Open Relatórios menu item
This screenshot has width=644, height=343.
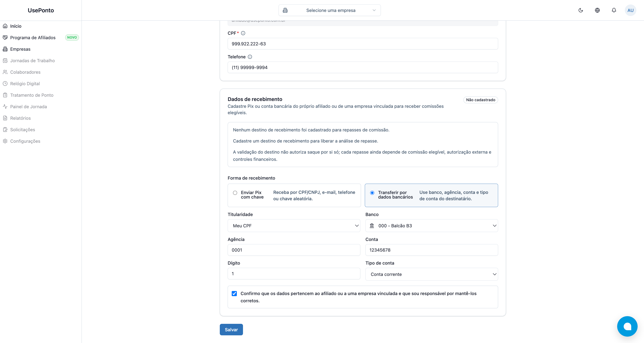click(41, 118)
